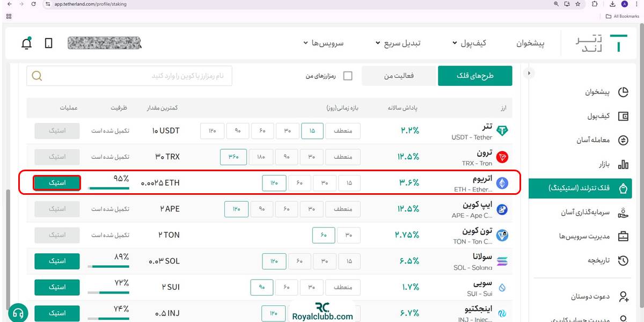Select the ۹۰ day duration for Sui
The image size is (644, 322).
pyautogui.click(x=262, y=288)
